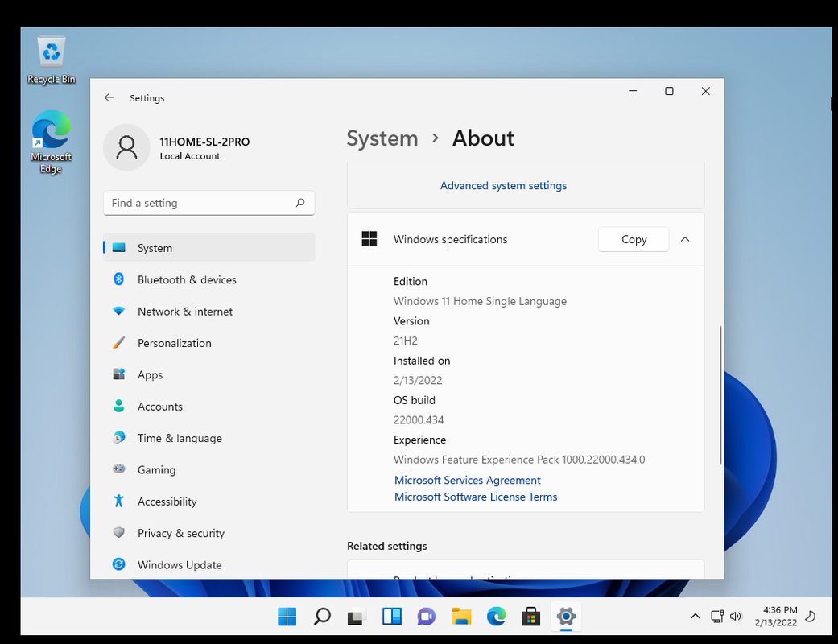This screenshot has height=644, width=838.
Task: Open Accessibility settings label
Action: click(x=167, y=502)
